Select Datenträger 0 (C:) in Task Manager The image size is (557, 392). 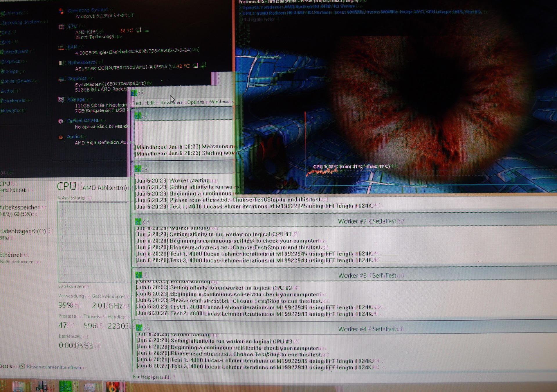click(23, 234)
